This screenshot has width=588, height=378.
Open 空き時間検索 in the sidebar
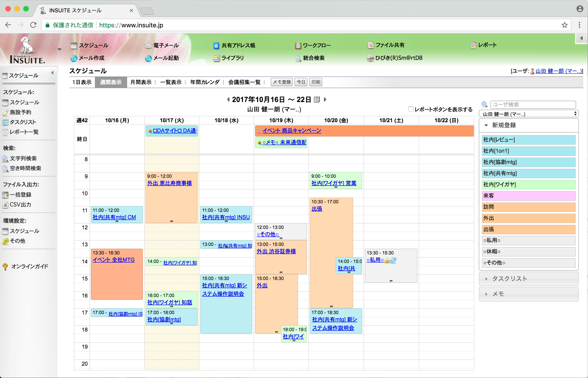click(x=25, y=168)
